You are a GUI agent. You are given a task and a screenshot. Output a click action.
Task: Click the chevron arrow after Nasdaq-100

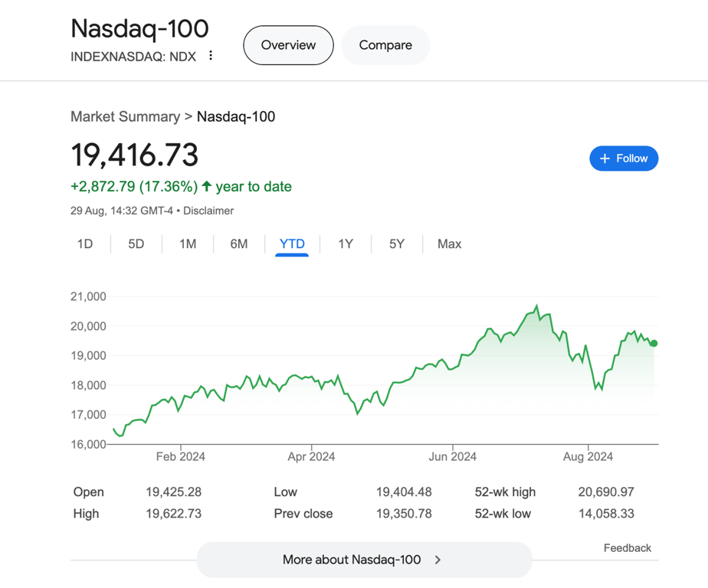438,560
